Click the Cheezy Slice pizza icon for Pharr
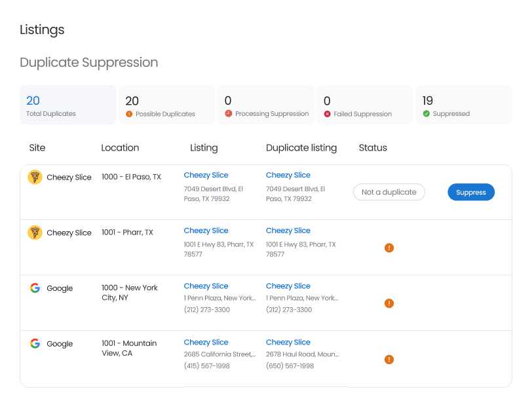The width and height of the screenshot is (532, 408). coord(36,232)
